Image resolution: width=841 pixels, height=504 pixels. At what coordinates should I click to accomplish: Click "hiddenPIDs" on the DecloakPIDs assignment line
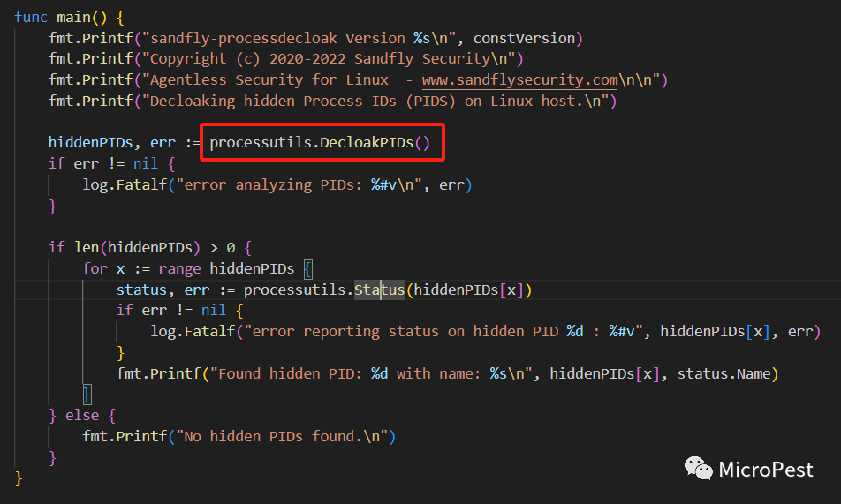tap(90, 143)
